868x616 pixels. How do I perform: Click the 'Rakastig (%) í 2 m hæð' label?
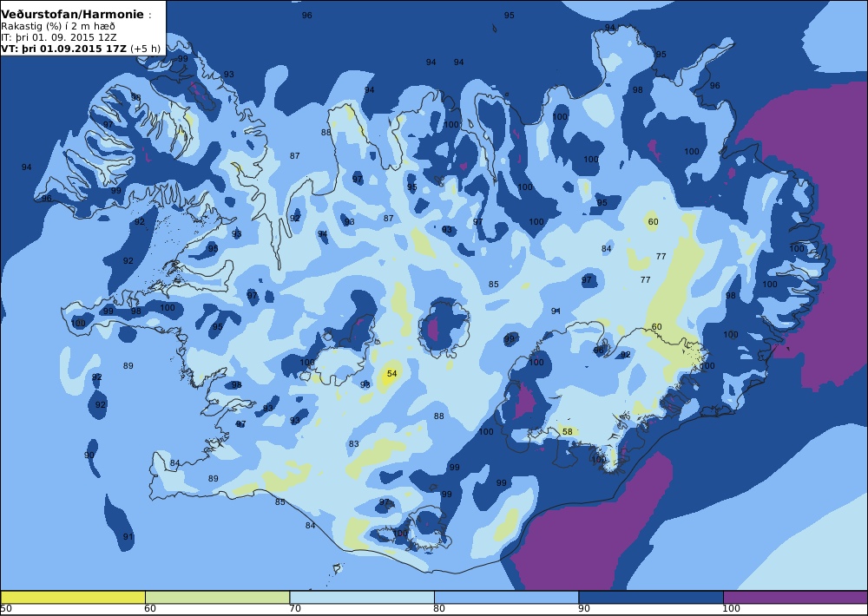[x=58, y=27]
